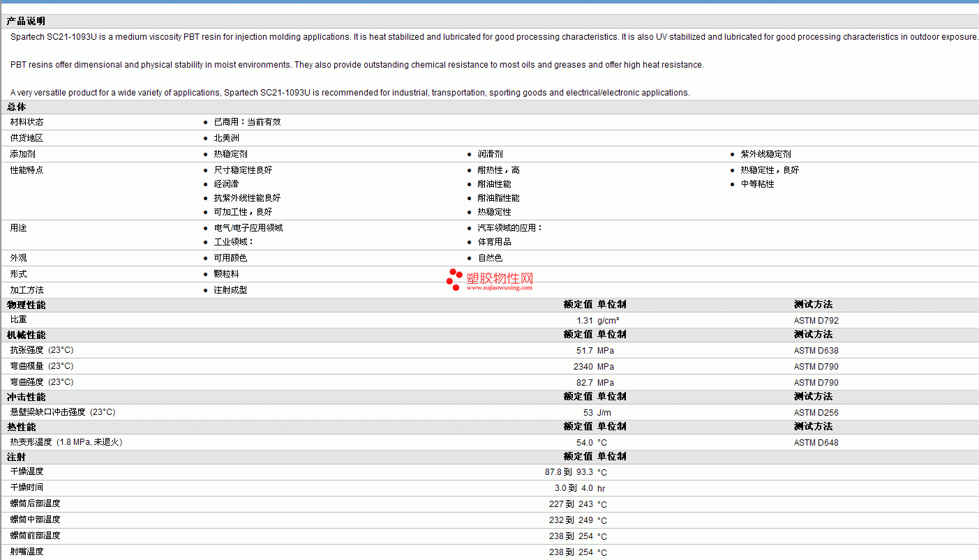Screen dimensions: 979x560
Task: Select the hr unit for drying time
Action: (x=601, y=488)
